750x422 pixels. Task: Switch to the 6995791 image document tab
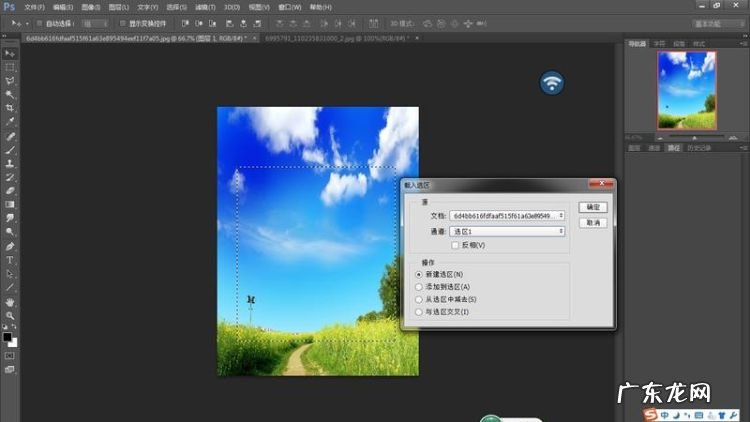coord(320,38)
